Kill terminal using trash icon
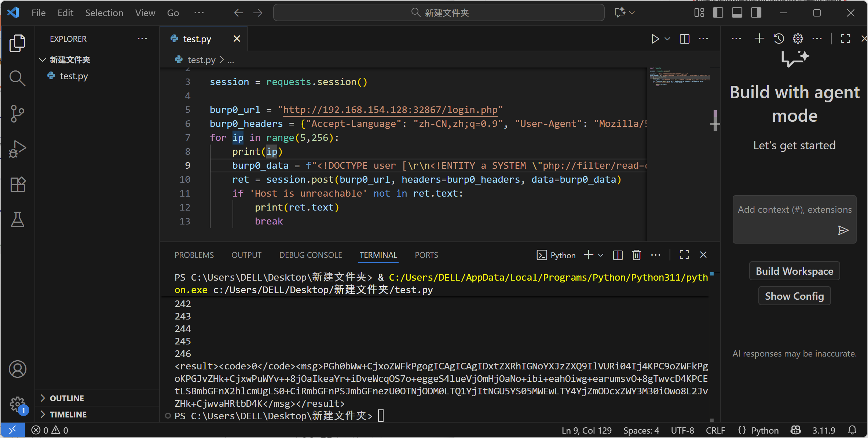Image resolution: width=868 pixels, height=438 pixels. (637, 255)
